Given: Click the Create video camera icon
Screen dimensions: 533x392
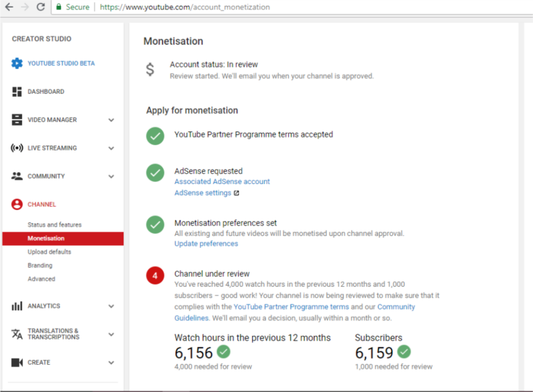Looking at the screenshot, I should pos(17,362).
